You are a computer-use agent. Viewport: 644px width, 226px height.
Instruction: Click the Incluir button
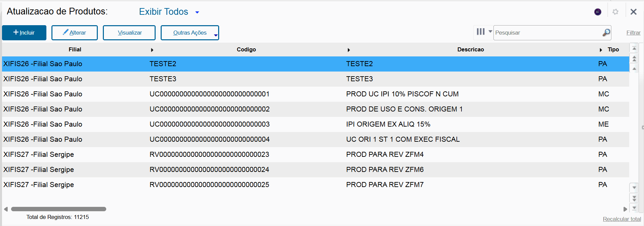pos(24,33)
